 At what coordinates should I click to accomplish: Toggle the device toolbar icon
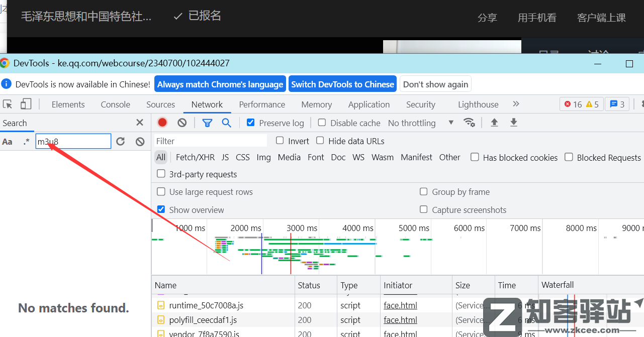click(26, 104)
